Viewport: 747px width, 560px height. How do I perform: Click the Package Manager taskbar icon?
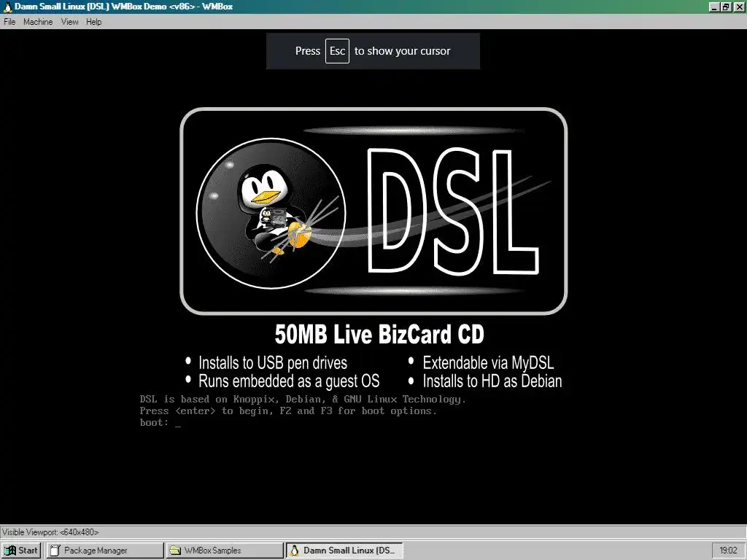click(55, 551)
